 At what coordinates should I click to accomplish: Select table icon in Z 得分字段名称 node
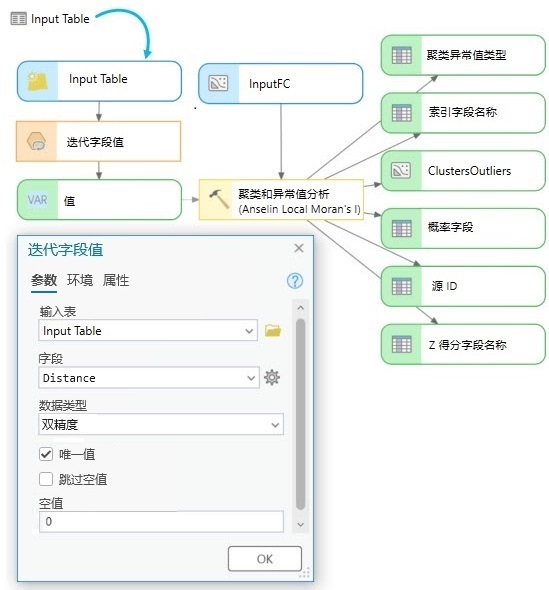click(401, 344)
